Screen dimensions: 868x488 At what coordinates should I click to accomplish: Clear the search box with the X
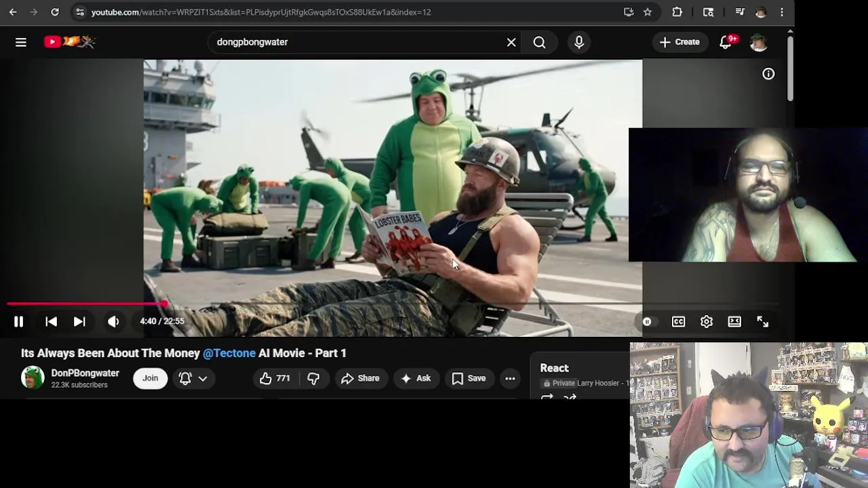point(511,42)
